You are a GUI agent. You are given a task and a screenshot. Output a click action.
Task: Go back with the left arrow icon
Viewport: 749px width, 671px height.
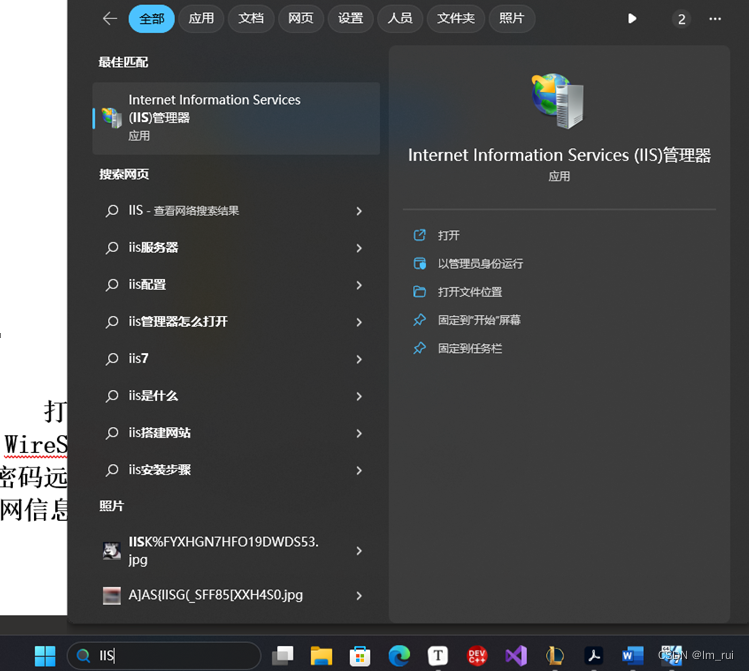[110, 19]
